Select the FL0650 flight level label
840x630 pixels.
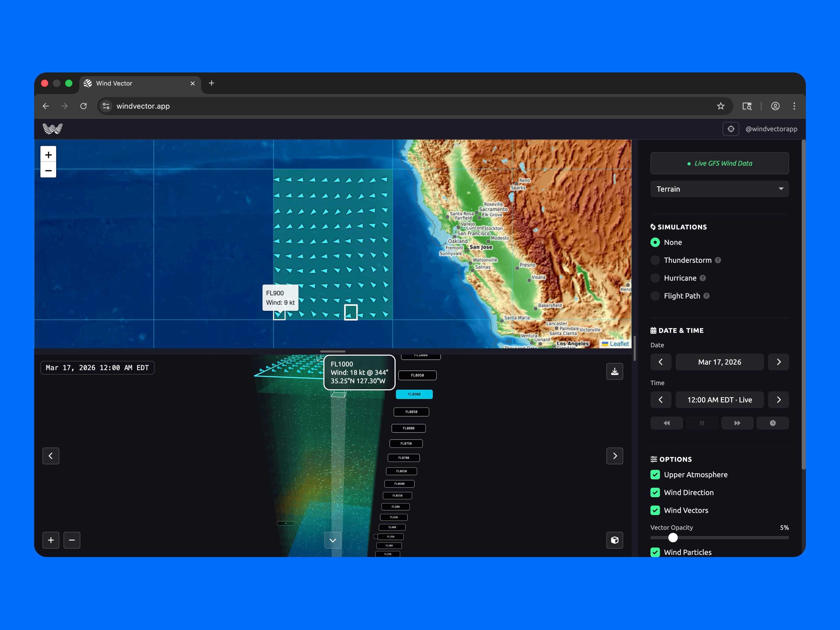click(x=401, y=471)
